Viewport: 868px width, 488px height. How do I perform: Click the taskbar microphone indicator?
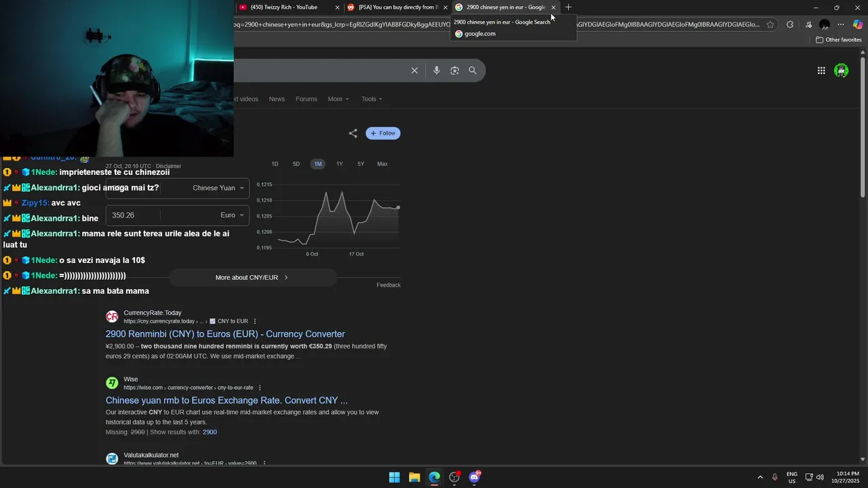(x=775, y=477)
